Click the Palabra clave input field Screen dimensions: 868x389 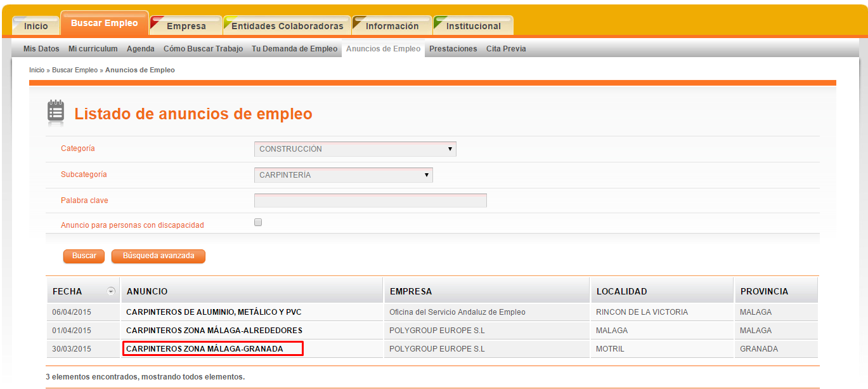[x=370, y=200]
